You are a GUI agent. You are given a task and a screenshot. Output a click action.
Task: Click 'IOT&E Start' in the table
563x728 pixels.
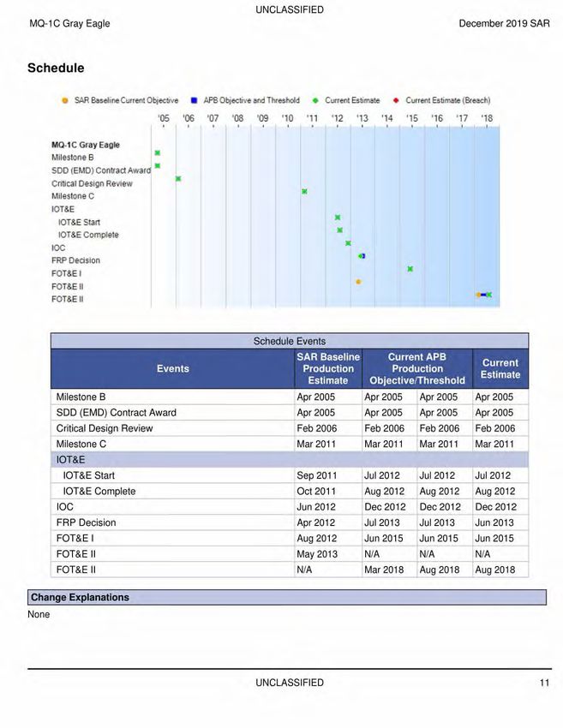tap(89, 475)
